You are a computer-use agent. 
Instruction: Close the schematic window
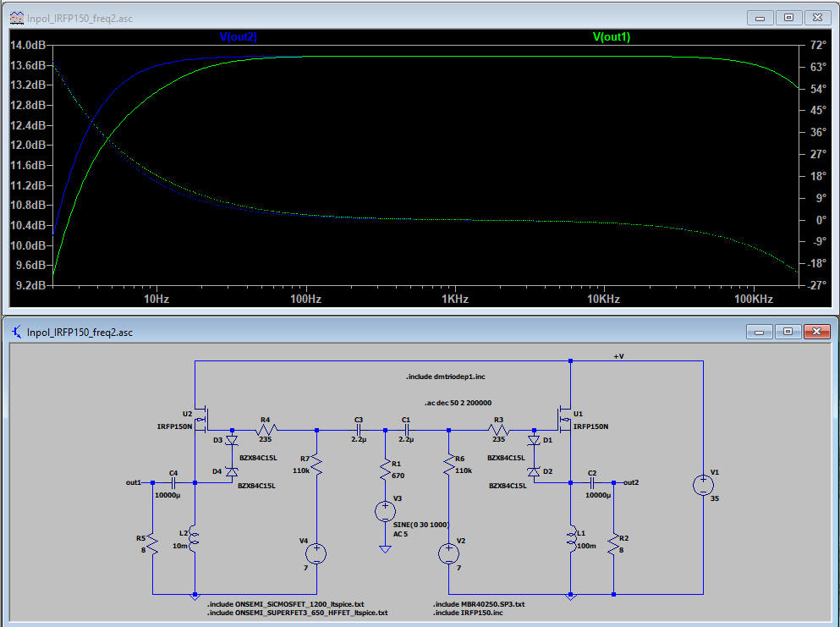coord(816,332)
